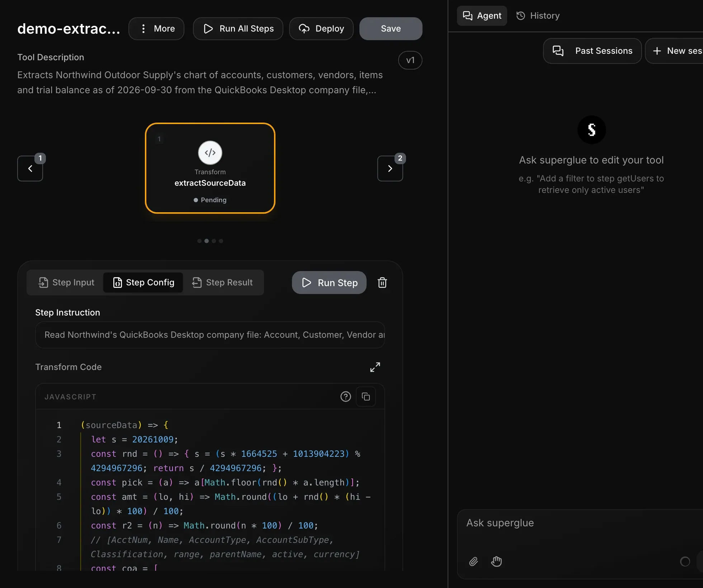Select the second carousel pagination dot
This screenshot has height=588, width=703.
tap(207, 241)
